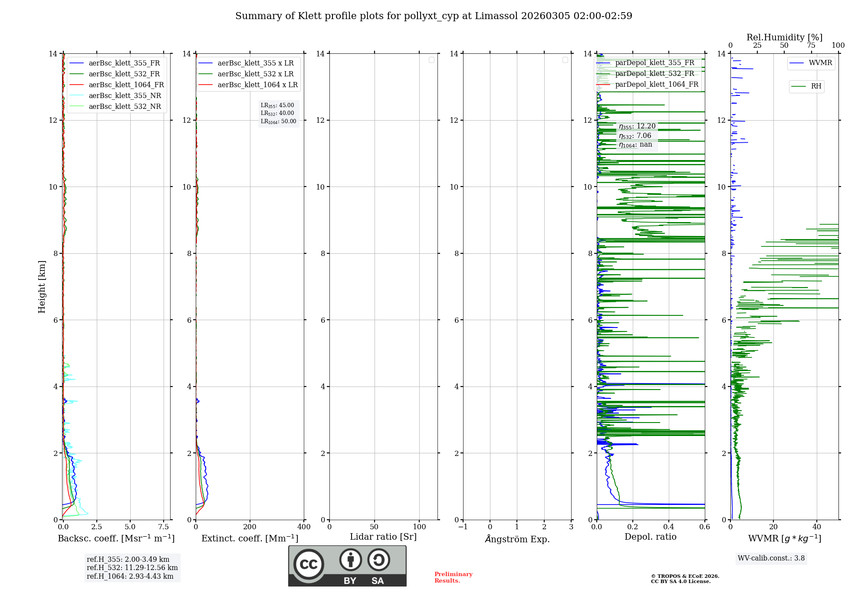The height and width of the screenshot is (590, 868).
Task: Click the plot title Summary of Klett profile
Action: 434,16
